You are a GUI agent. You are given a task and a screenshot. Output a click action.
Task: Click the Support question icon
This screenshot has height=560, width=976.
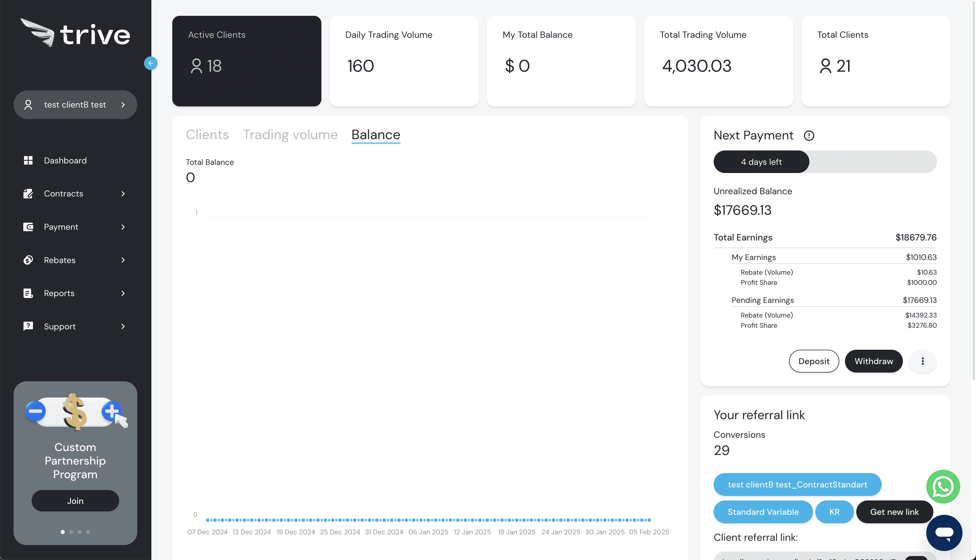[28, 326]
